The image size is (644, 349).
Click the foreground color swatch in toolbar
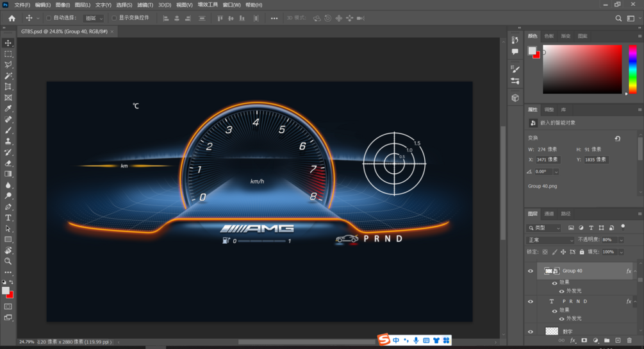pos(5,291)
